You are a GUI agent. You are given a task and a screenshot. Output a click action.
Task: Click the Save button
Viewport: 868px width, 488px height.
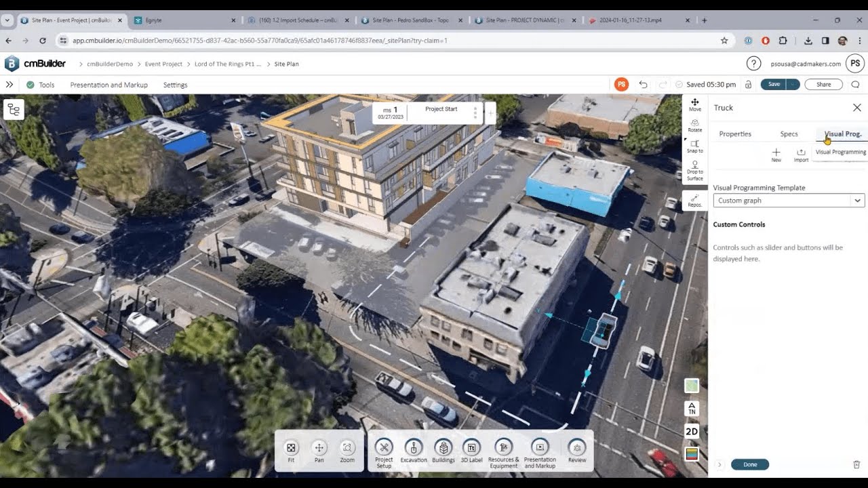click(x=773, y=85)
